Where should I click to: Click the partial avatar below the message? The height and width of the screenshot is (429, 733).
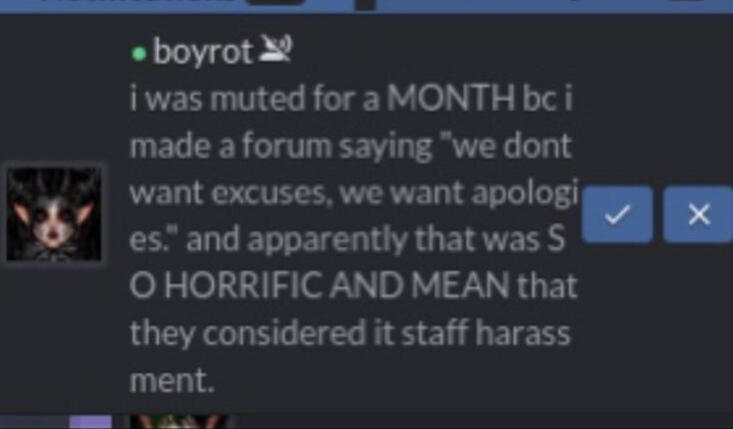click(x=179, y=422)
